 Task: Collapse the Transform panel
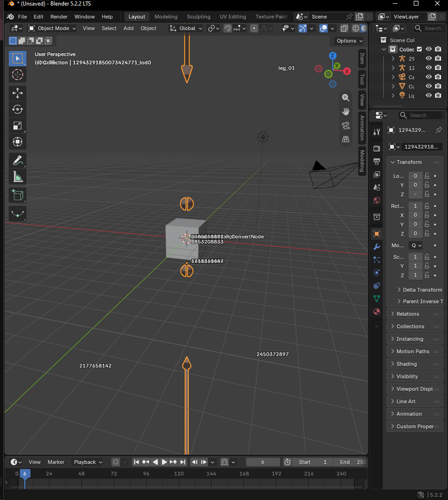(414, 162)
